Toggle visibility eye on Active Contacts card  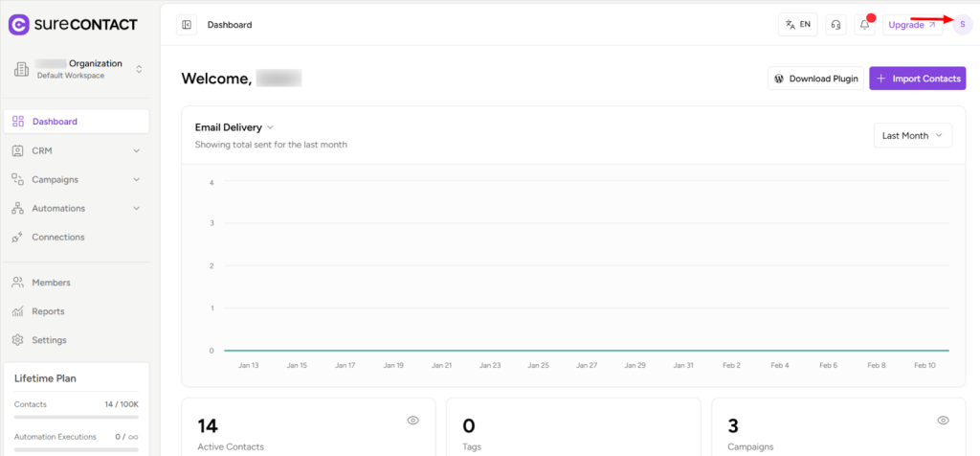pos(413,421)
